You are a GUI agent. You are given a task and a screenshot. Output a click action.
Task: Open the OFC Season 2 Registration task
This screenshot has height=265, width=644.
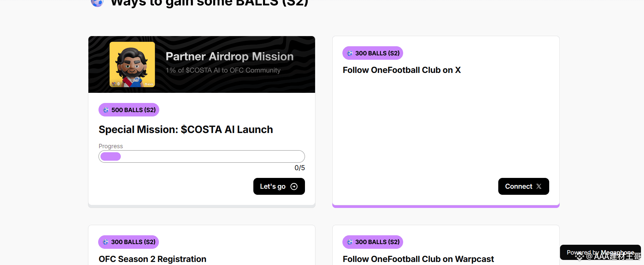(152, 259)
